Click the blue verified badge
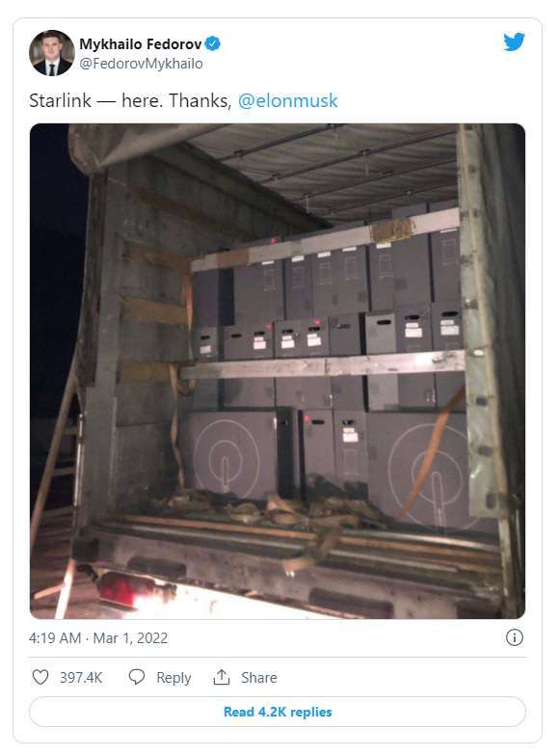The width and height of the screenshot is (559, 756). tap(212, 43)
